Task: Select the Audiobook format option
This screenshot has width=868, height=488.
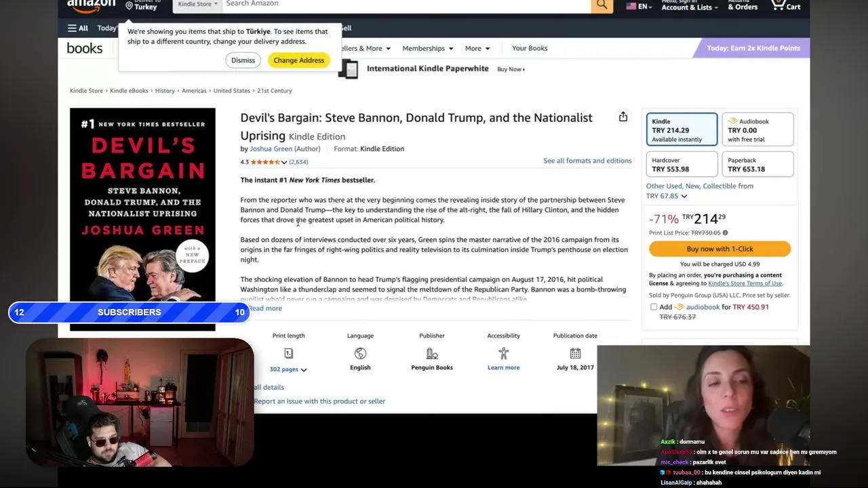Action: [x=757, y=129]
